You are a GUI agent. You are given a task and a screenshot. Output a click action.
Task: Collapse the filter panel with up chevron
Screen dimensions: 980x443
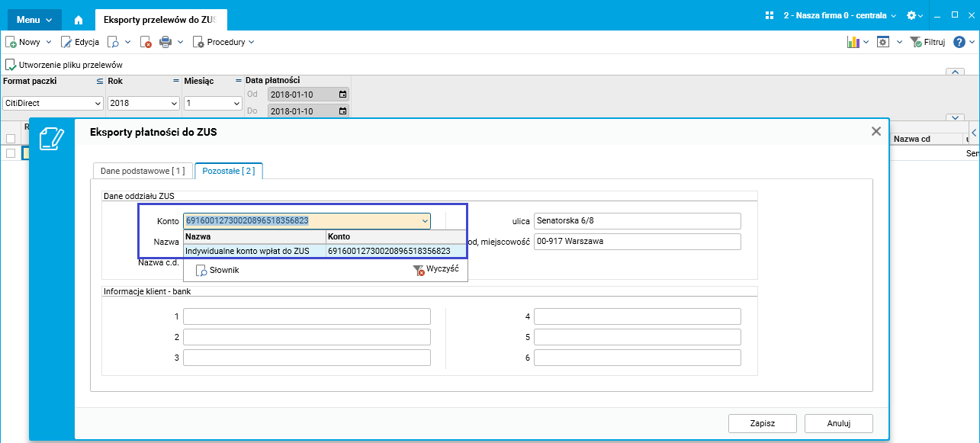click(955, 72)
